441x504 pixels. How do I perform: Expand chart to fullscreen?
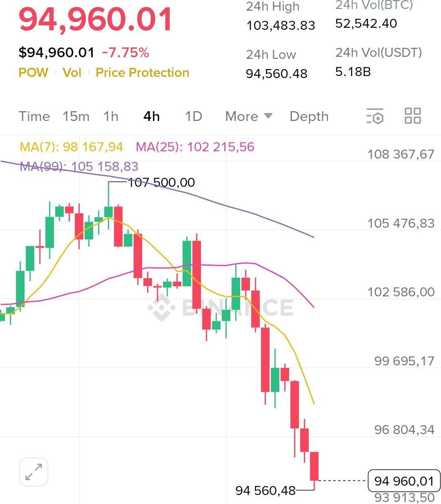pos(33,472)
